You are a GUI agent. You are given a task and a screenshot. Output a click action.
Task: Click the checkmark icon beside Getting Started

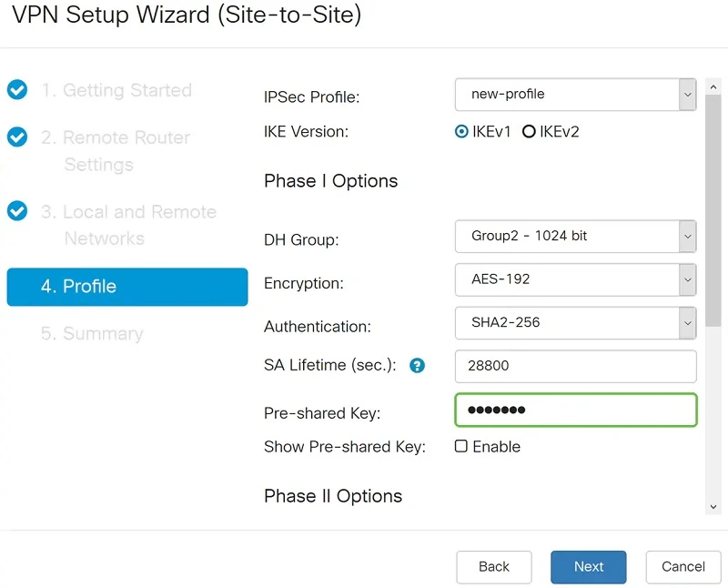point(17,90)
